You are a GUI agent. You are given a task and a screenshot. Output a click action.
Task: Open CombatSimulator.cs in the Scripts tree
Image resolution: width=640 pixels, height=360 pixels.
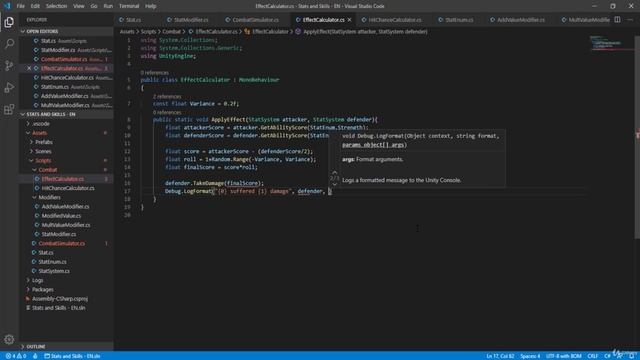(x=62, y=243)
